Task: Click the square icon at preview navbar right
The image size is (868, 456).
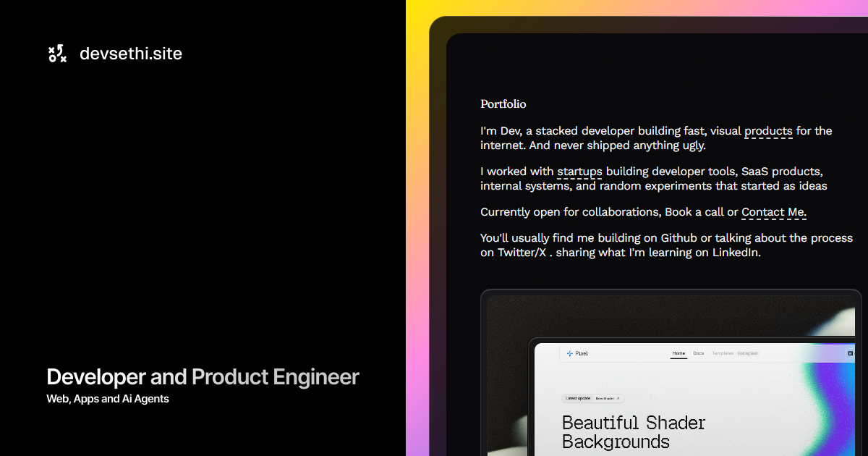Action: coord(851,353)
